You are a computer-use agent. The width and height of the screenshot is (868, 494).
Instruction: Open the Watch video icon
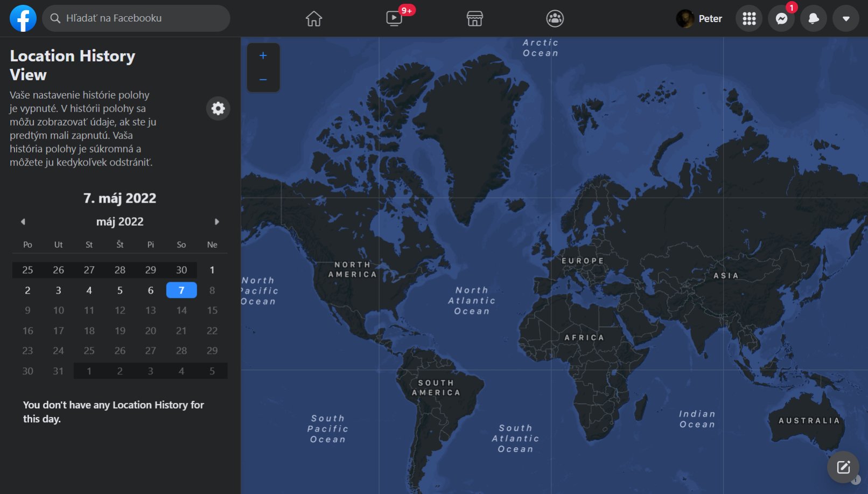[394, 18]
